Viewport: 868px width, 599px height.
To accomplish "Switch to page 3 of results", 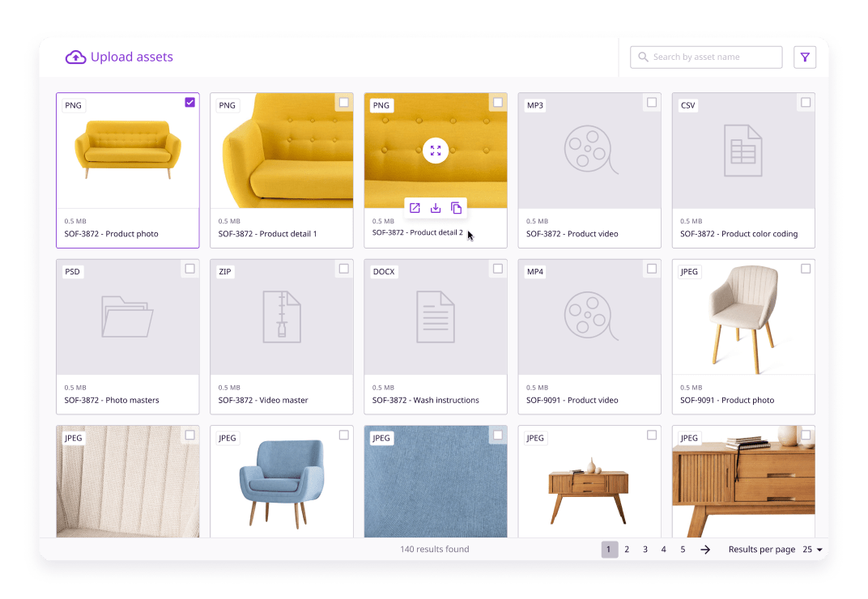I will coord(645,549).
